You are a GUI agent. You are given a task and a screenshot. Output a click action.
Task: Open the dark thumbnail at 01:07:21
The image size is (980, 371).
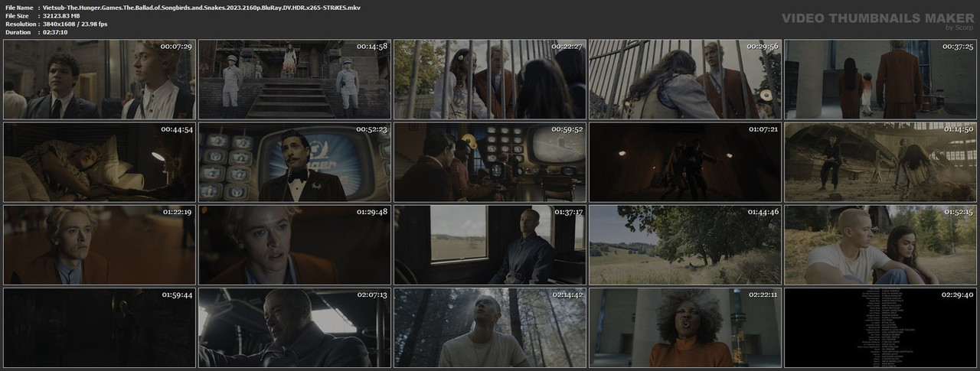tap(685, 162)
